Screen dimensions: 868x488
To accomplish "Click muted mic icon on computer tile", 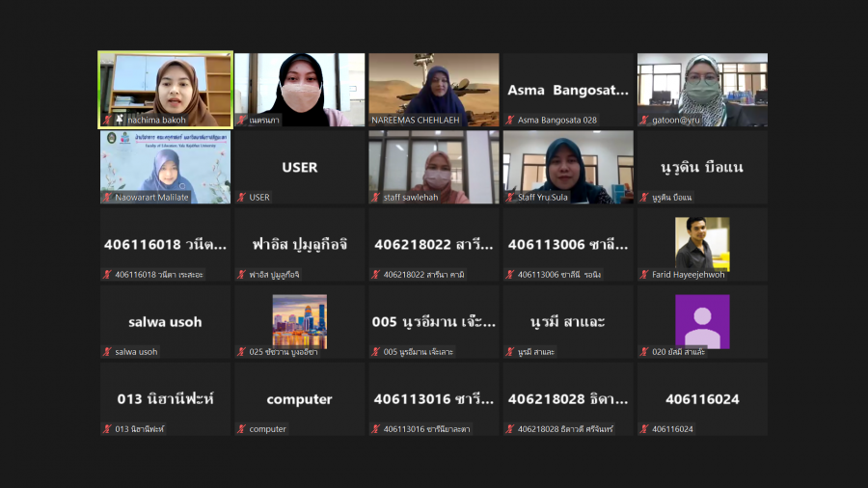I will [241, 428].
